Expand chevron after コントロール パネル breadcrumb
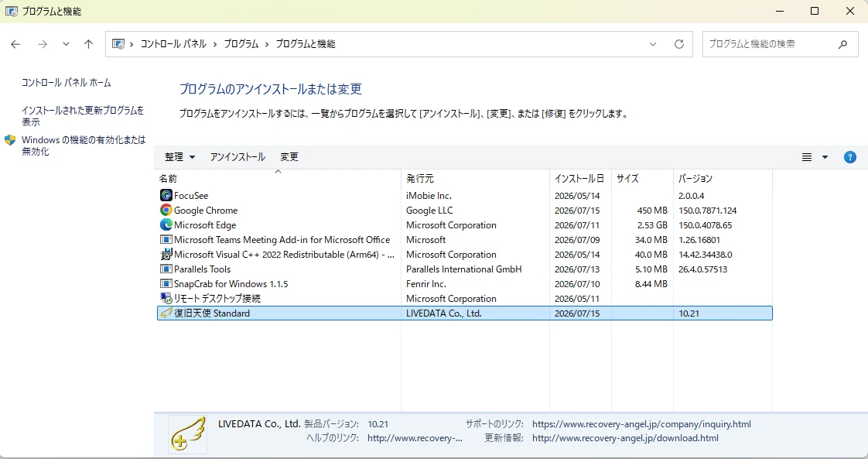868x459 pixels. (215, 44)
